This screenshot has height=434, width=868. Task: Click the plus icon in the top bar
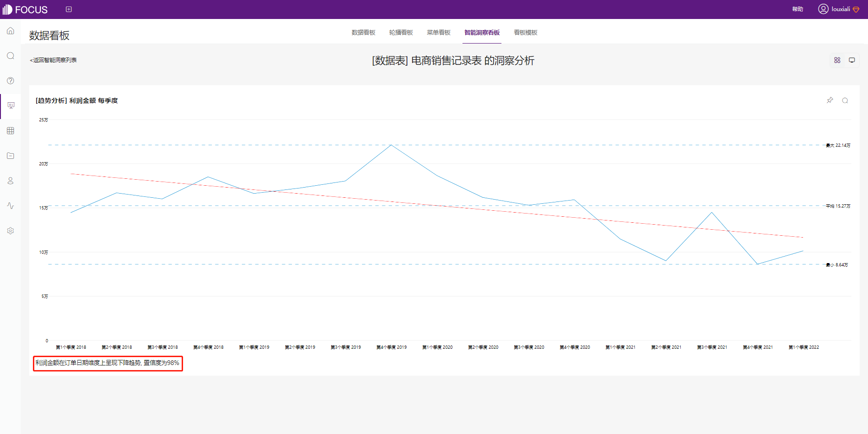point(69,9)
